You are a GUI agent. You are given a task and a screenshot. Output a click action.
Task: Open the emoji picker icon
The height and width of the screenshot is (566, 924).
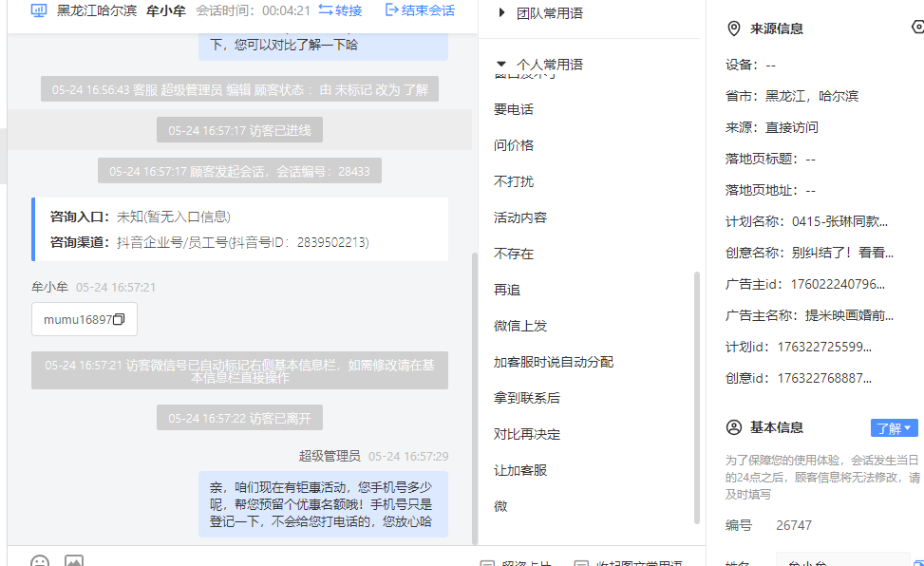tap(40, 562)
